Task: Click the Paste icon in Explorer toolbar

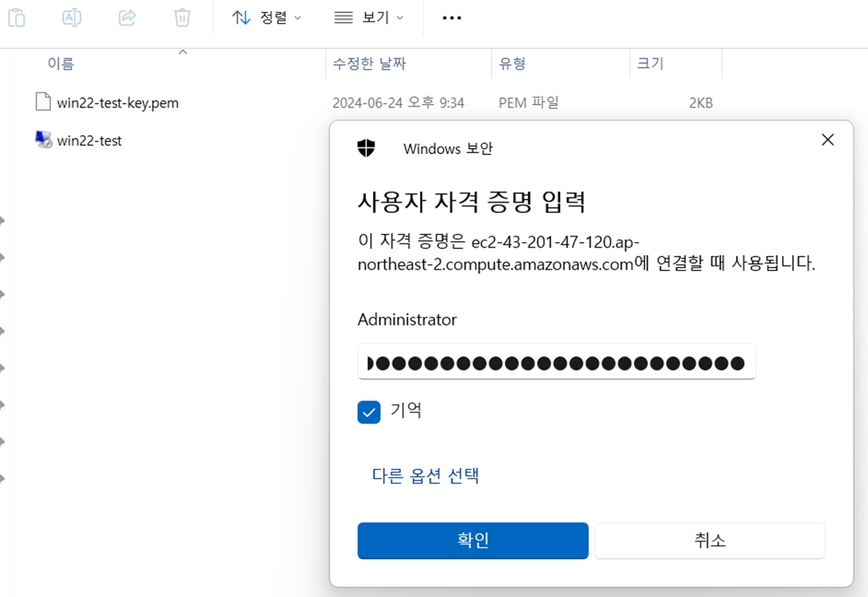Action: 17,18
